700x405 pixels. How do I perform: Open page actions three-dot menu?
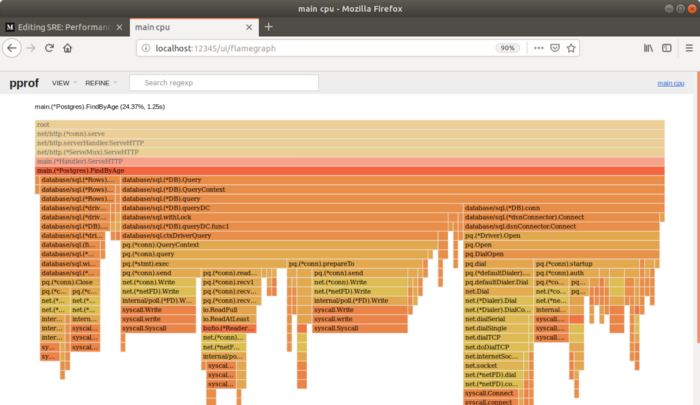pyautogui.click(x=539, y=48)
